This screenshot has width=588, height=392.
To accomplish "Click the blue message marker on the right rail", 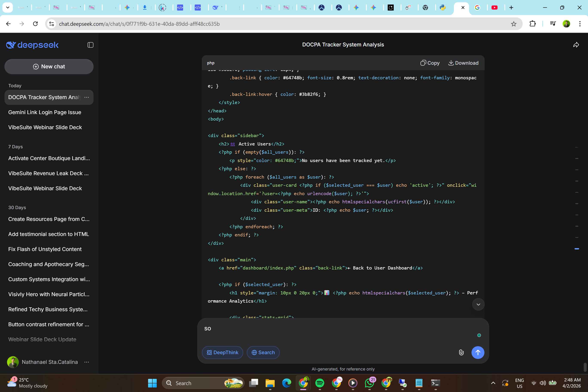I will 576,249.
